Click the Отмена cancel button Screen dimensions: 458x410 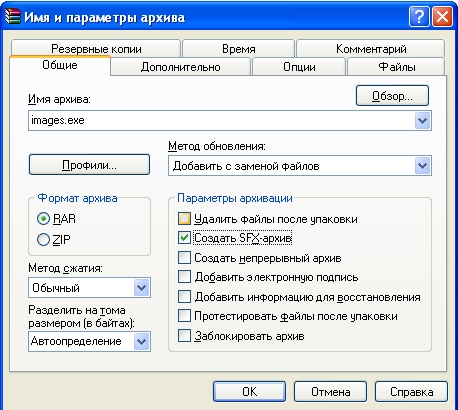point(330,392)
